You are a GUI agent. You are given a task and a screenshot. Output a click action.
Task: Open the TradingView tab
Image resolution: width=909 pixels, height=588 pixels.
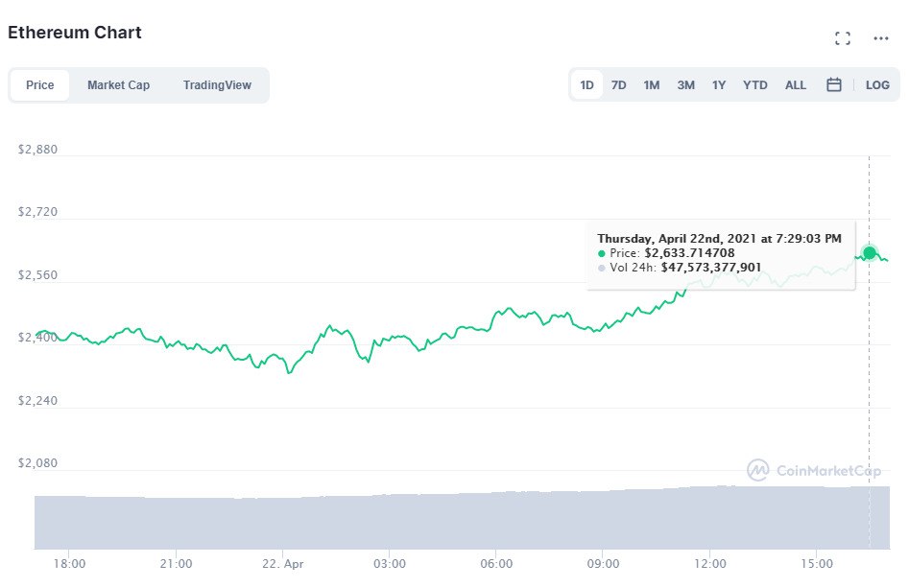(x=217, y=85)
